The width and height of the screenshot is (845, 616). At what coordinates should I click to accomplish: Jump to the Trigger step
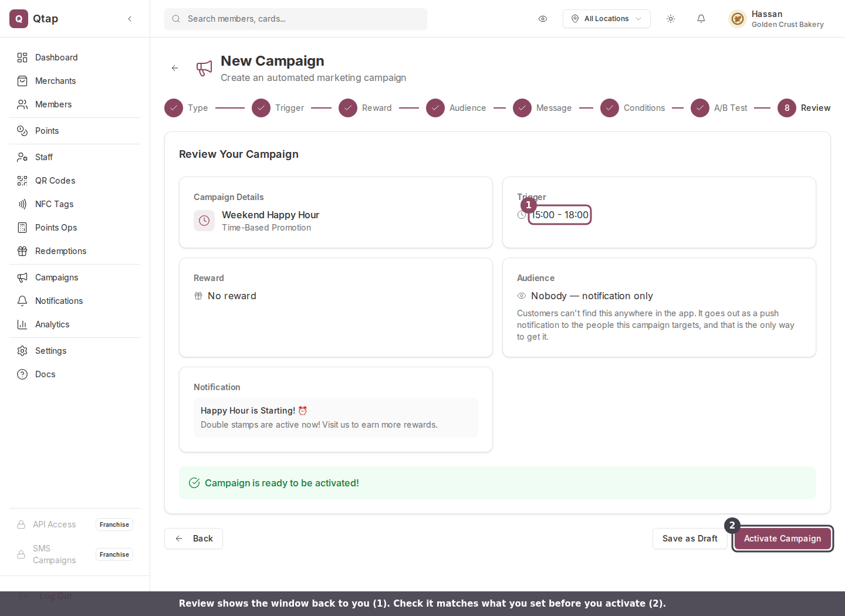point(278,108)
